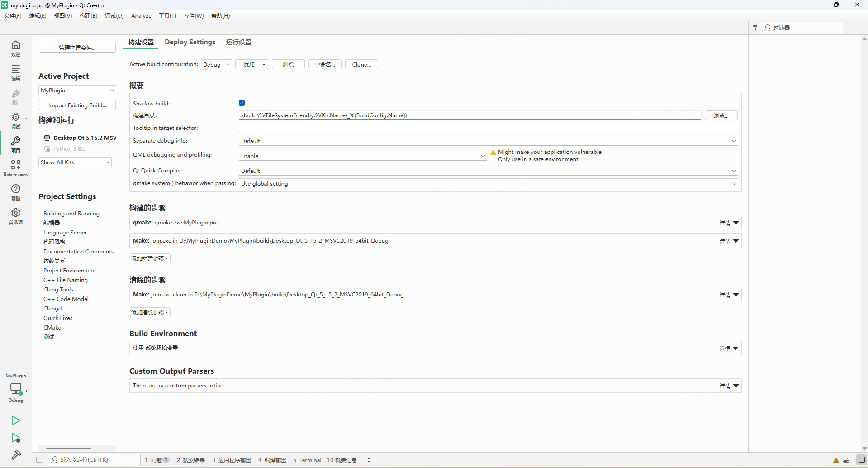868x468 pixels.
Task: Open the output pane up-down selector
Action: click(x=369, y=460)
